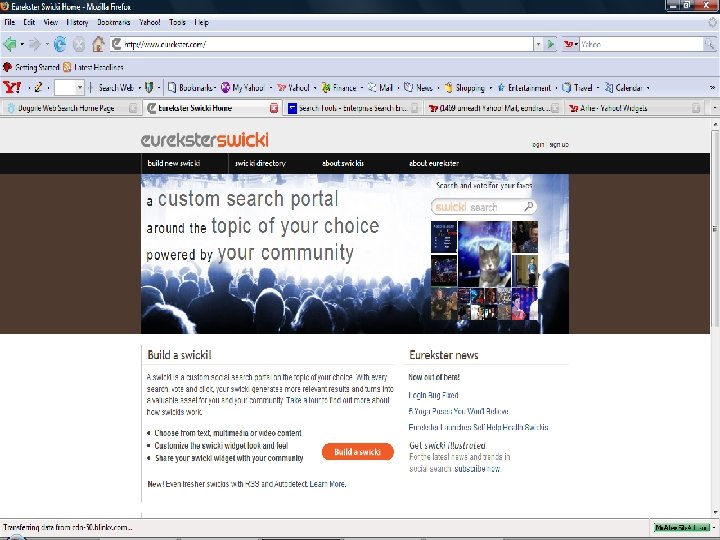Click the eurekster swicki logo
This screenshot has height=540, width=720.
coord(205,140)
